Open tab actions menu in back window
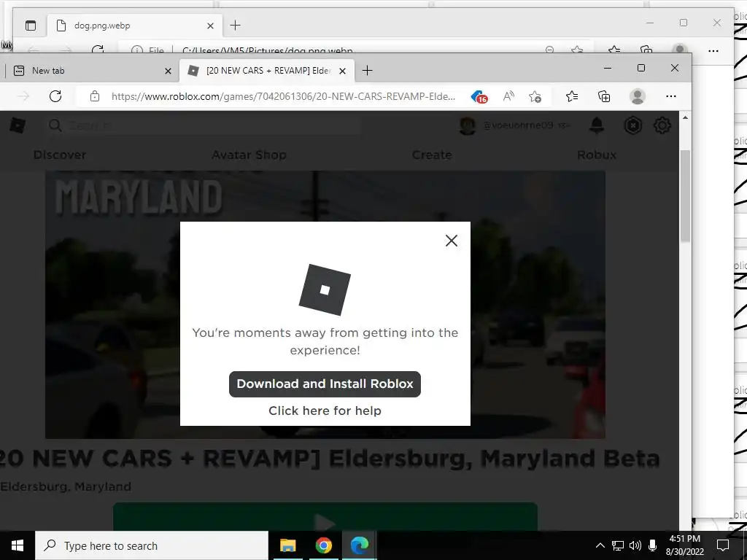The image size is (747, 560). tap(31, 26)
